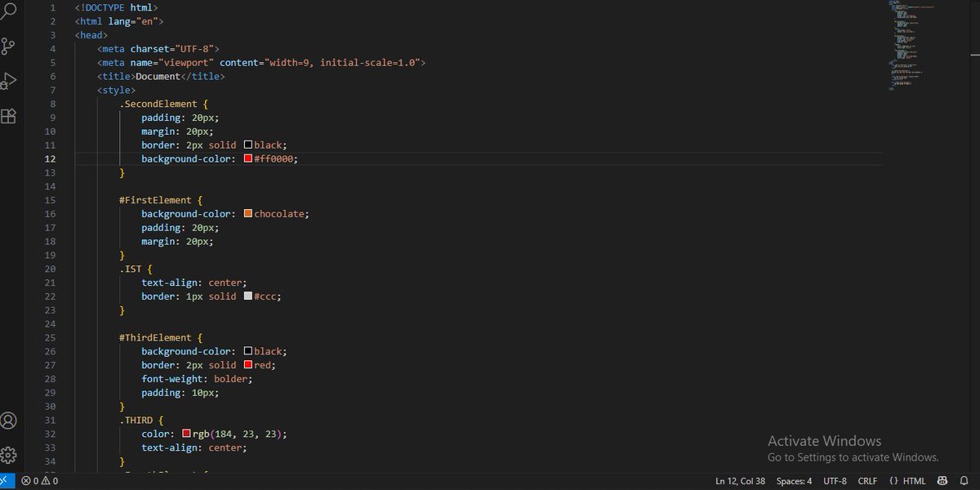
Task: Click the font-weight: bolder declaration
Action: (197, 379)
